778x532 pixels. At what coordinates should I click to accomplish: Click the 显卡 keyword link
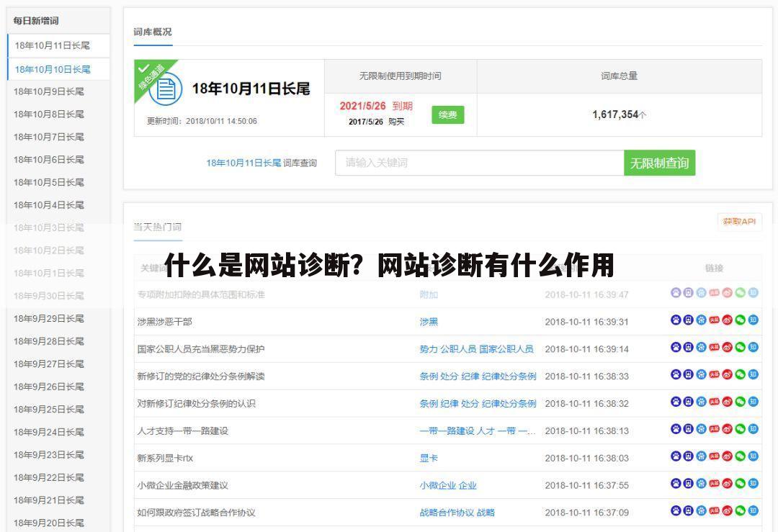429,458
